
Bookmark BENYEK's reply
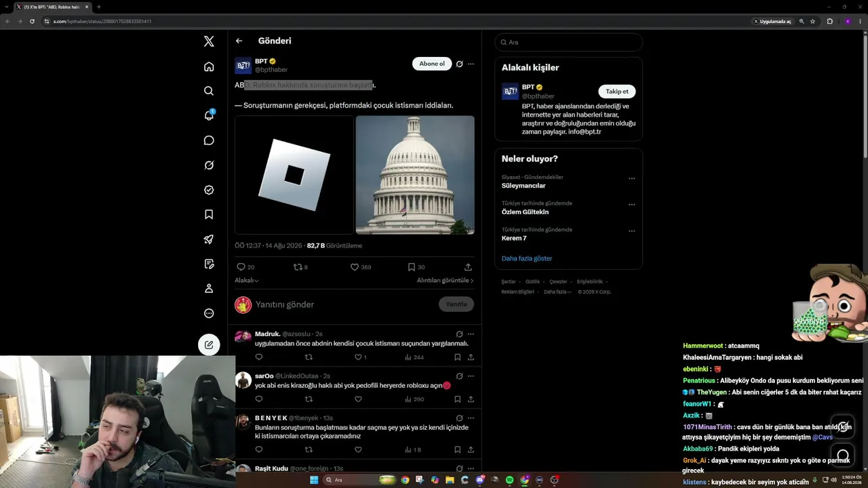click(457, 449)
